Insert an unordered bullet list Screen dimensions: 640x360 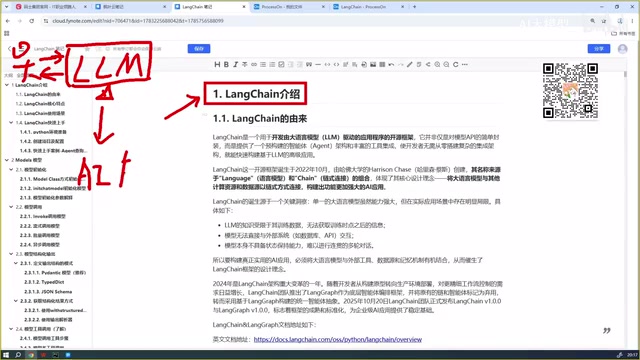(263, 64)
